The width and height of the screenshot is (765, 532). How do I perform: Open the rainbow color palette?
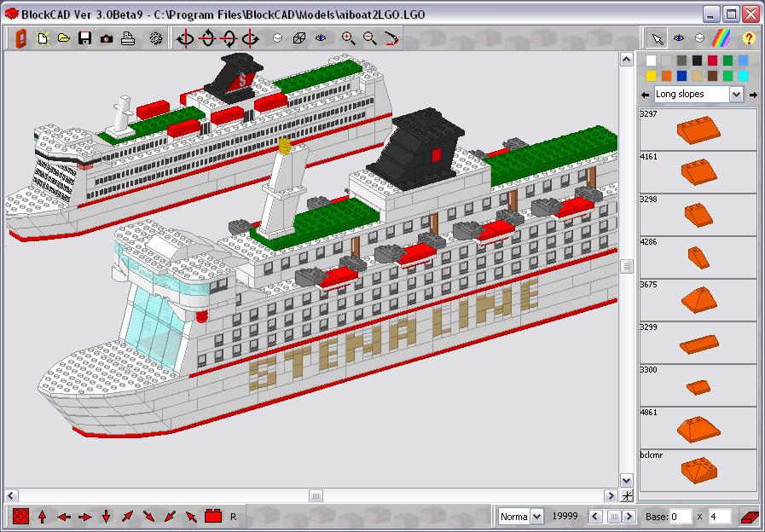coord(722,38)
